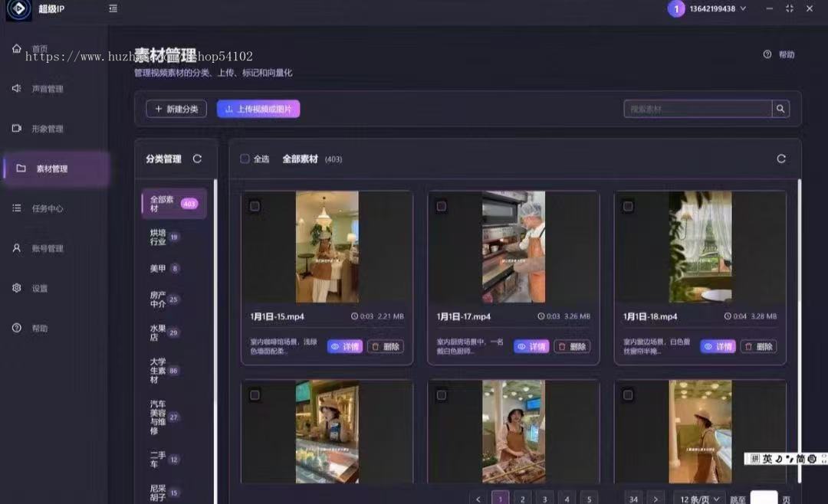This screenshot has height=504, width=828.
Task: Click the search magnifier icon
Action: pos(780,109)
